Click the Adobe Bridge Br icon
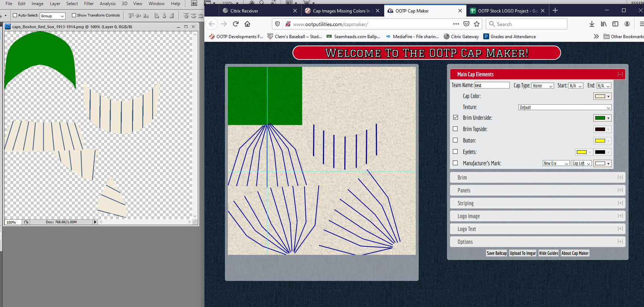 194,3
